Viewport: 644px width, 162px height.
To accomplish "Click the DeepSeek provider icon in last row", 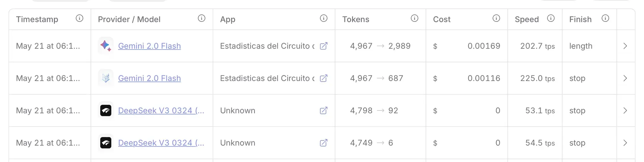I will 106,143.
